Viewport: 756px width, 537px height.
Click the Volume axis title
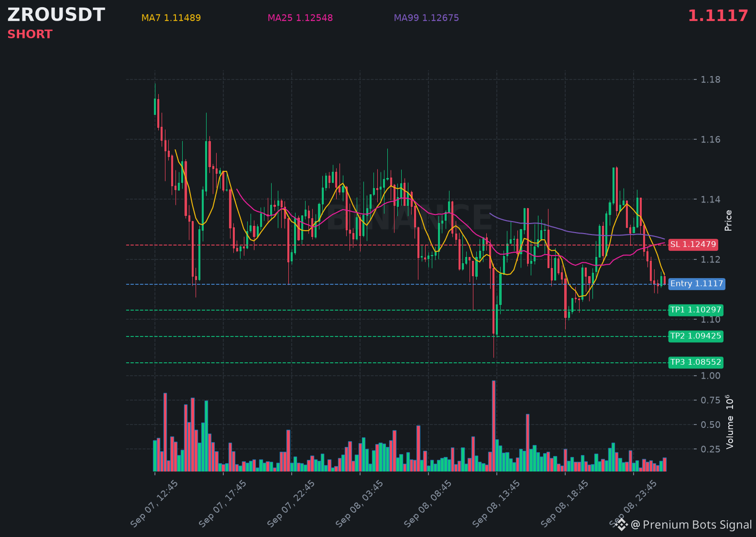click(730, 422)
